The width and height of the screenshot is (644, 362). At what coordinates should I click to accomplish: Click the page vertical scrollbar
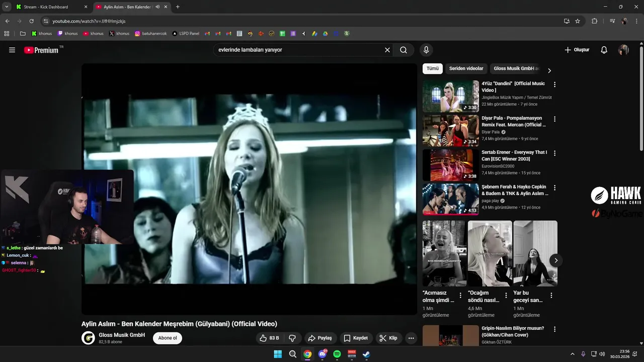pos(641,98)
